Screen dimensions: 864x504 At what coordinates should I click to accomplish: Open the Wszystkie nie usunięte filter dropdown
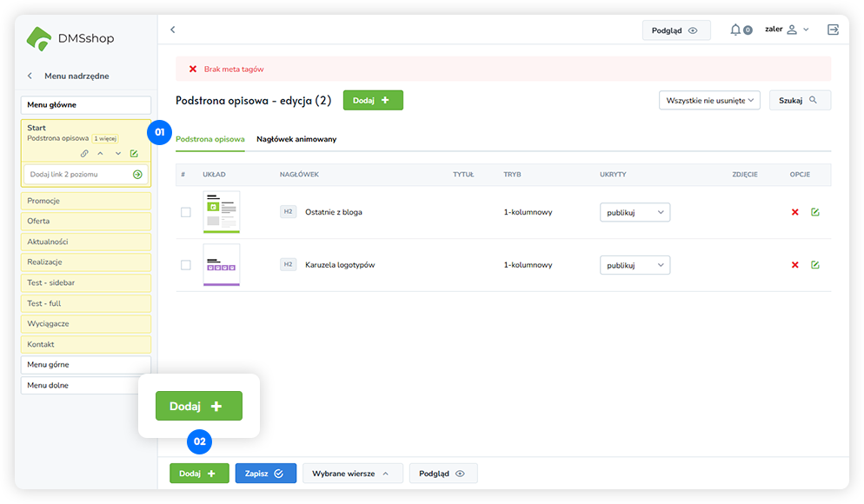click(x=709, y=101)
